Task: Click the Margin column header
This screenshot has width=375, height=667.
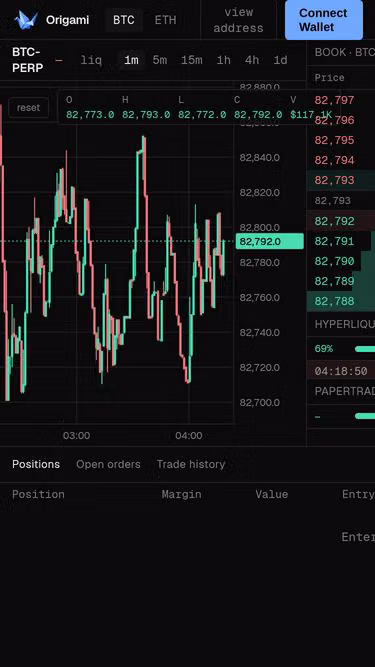Action: (182, 494)
